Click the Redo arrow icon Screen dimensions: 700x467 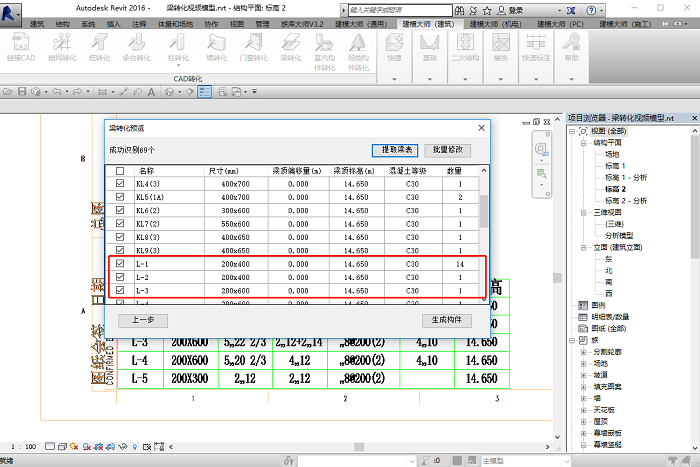tap(77, 92)
